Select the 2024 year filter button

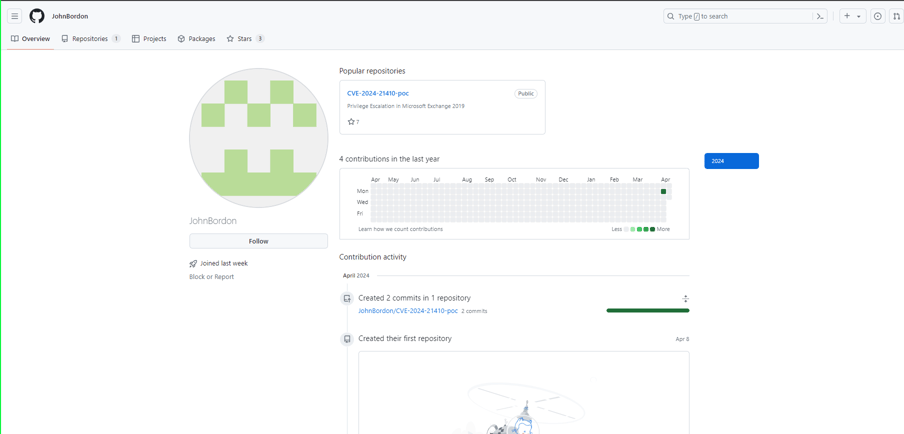click(x=732, y=161)
